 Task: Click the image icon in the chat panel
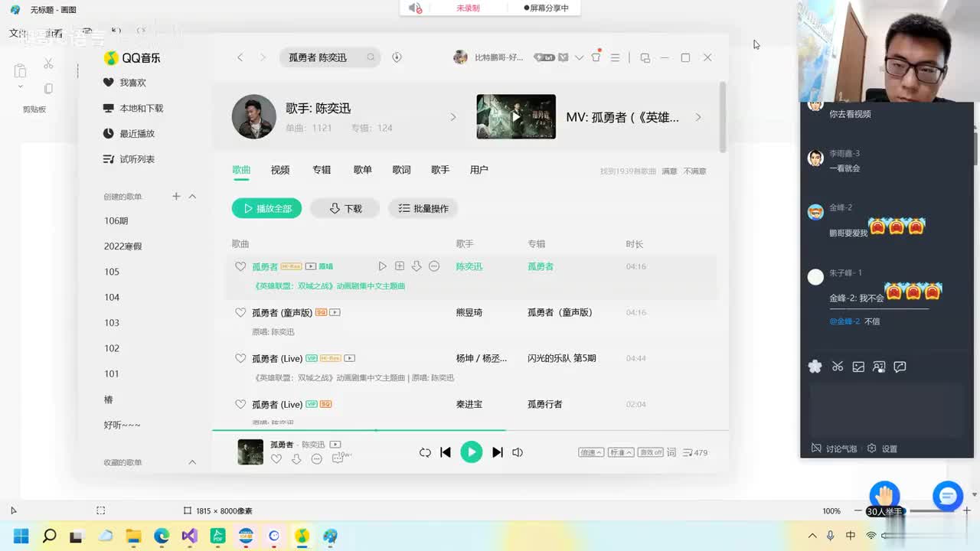[x=858, y=367]
